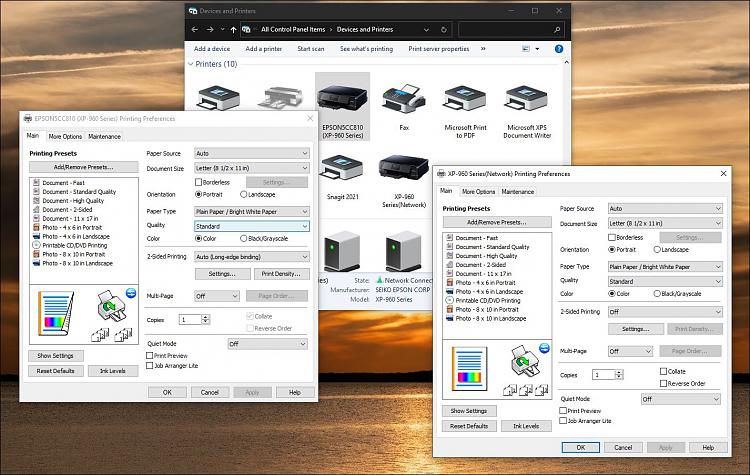Switch to More Options tab in EPSON5CC810 dialog
This screenshot has height=475, width=750.
click(65, 136)
